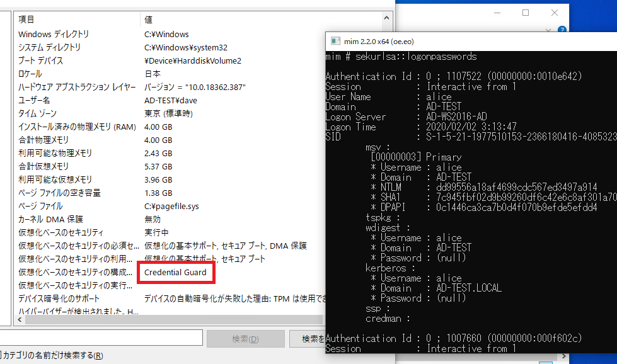Image resolution: width=617 pixels, height=364 pixels.
Task: Select the システム ディレクトリ row
Action: (171, 48)
